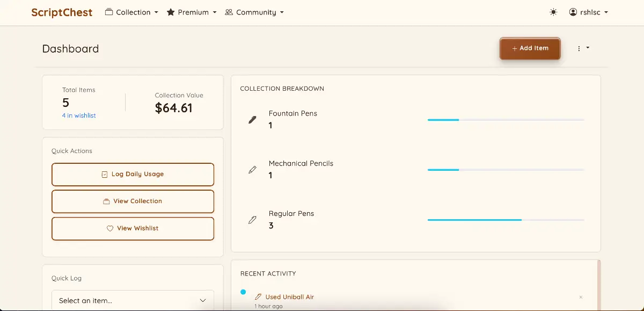Viewport: 644px width, 311px height.
Task: Click the star icon next to Premium
Action: (x=171, y=12)
